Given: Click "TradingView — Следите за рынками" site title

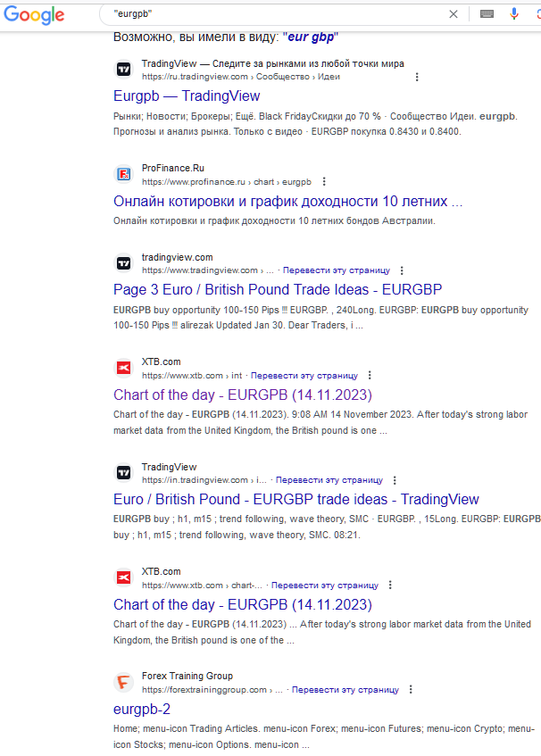Looking at the screenshot, I should coord(273,63).
